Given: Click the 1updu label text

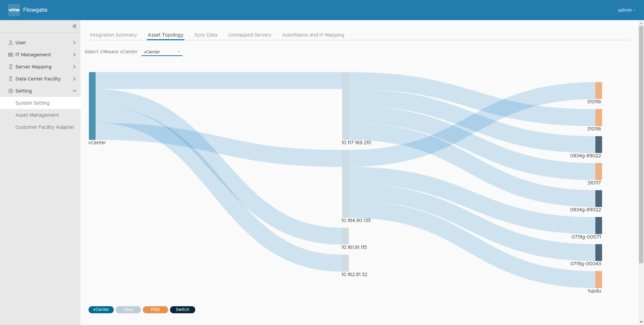Looking at the screenshot, I should pos(594,291).
